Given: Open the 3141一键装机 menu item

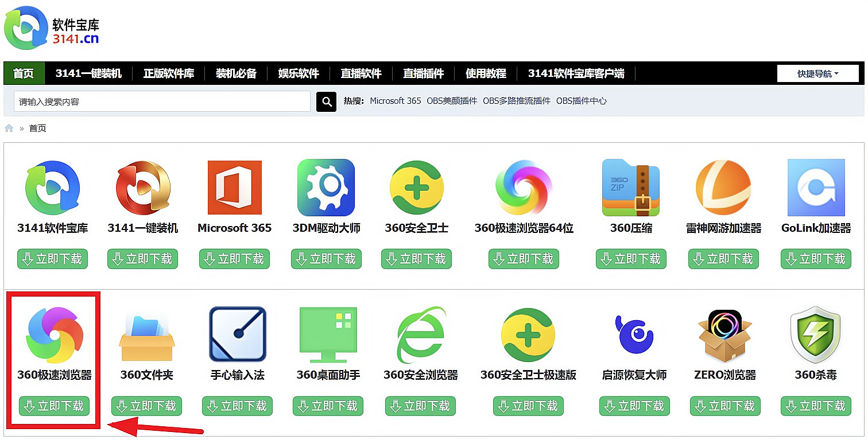Looking at the screenshot, I should pos(88,73).
